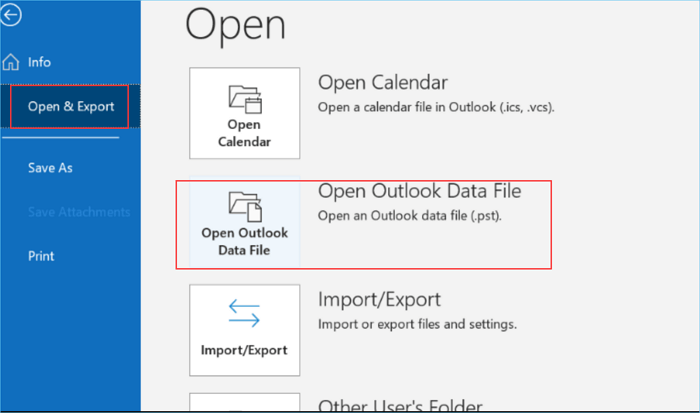Click the Open Outlook Data File folder icon
The width and height of the screenshot is (700, 413).
(244, 206)
